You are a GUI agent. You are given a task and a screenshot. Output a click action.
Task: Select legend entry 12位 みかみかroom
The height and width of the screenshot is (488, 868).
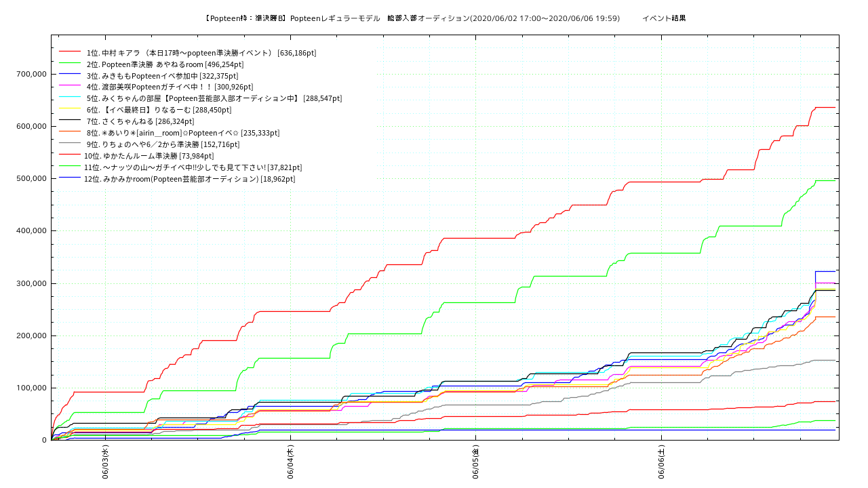click(x=189, y=179)
